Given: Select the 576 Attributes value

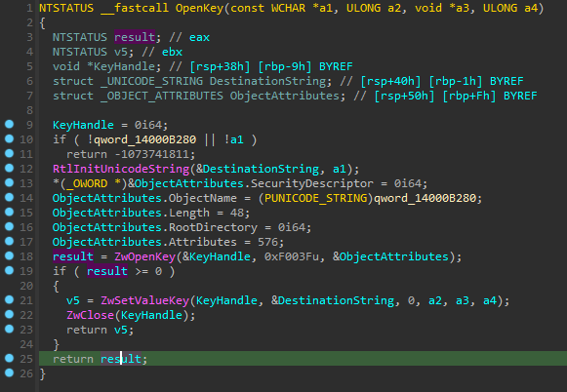Looking at the screenshot, I should point(268,242).
